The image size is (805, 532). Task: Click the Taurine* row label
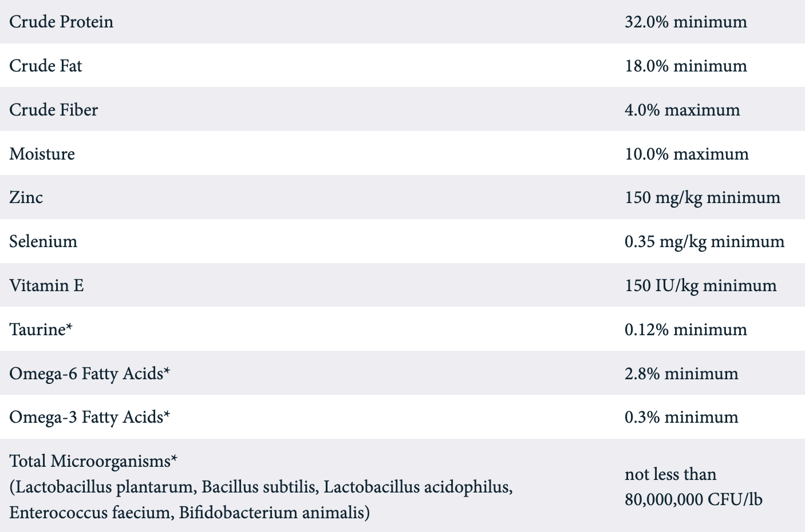point(41,329)
